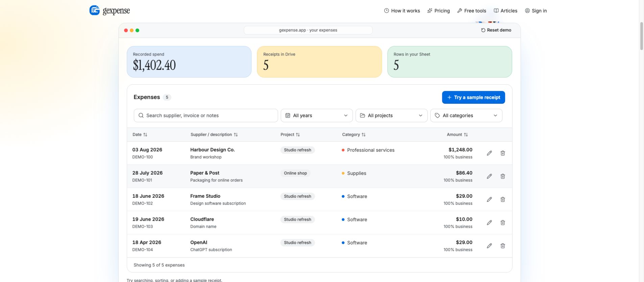Image resolution: width=644 pixels, height=282 pixels.
Task: Click Try a sample receipt button
Action: [x=473, y=97]
